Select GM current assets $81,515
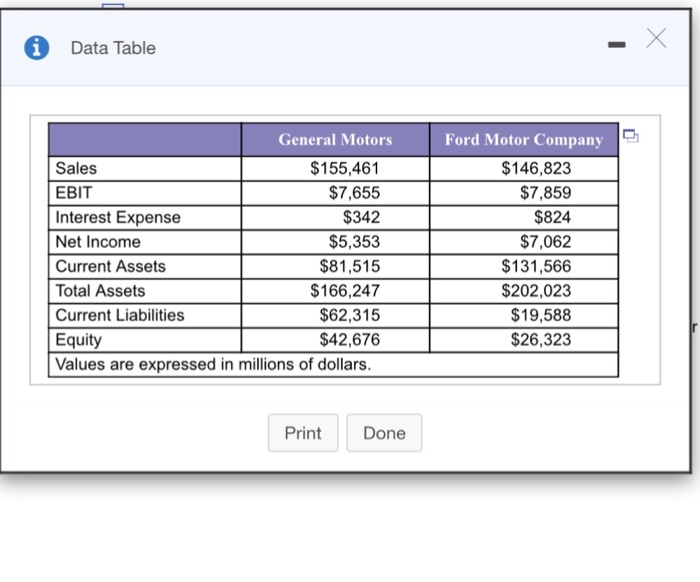Viewport: 700px width, 582px height. (x=350, y=266)
